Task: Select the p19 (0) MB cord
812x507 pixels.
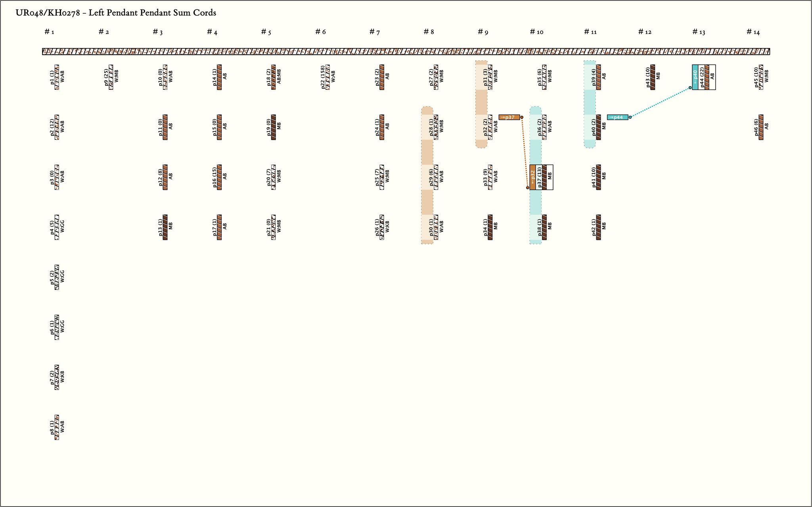Action: point(274,127)
